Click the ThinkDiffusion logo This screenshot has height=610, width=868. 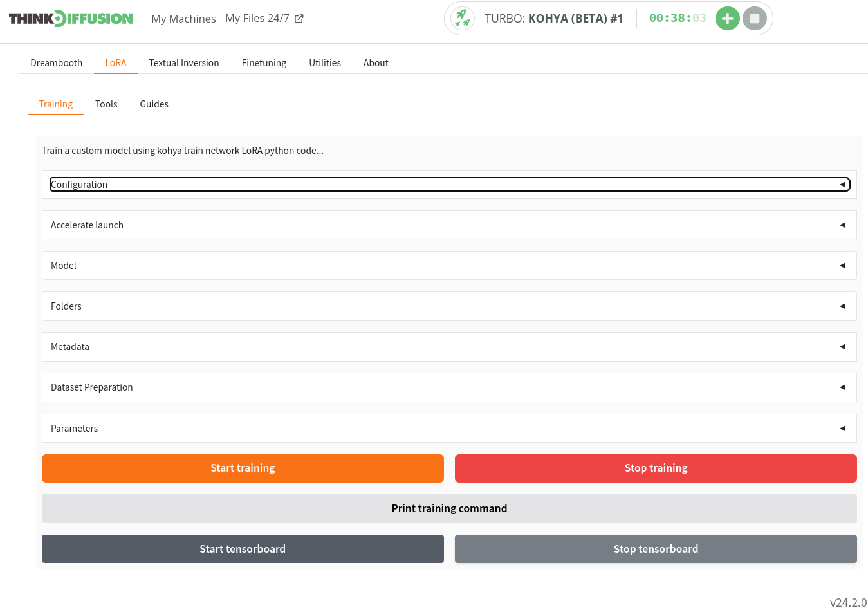tap(71, 18)
